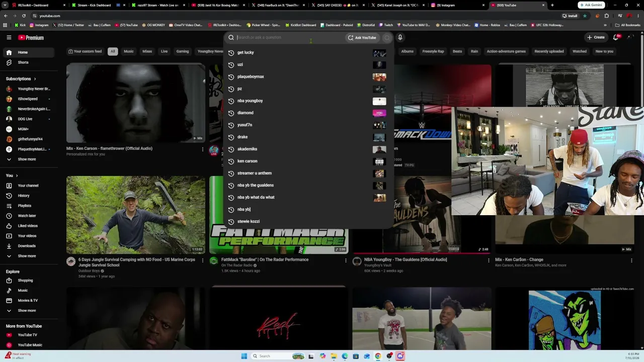Open Movies & TV under Explore
The image size is (644, 362).
point(29,300)
